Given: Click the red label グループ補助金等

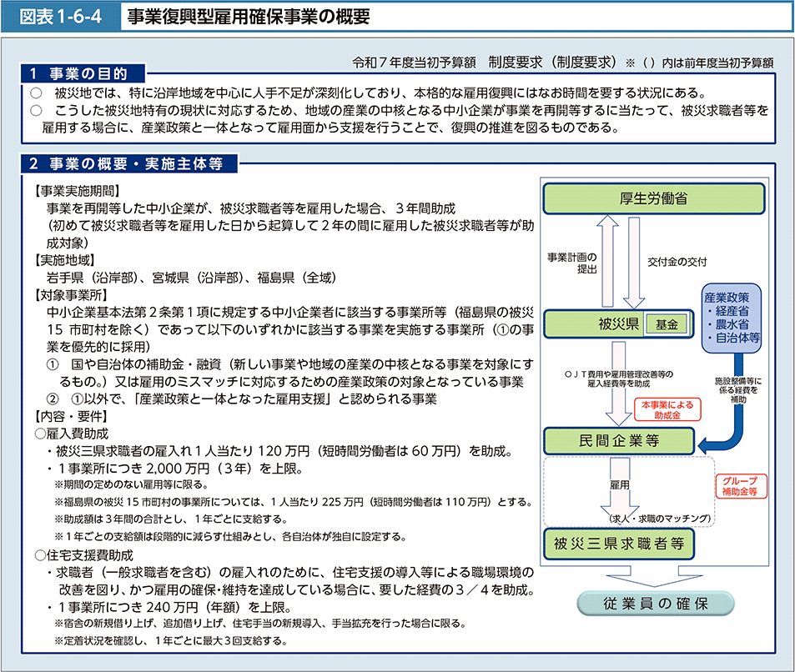Looking at the screenshot, I should click(740, 487).
